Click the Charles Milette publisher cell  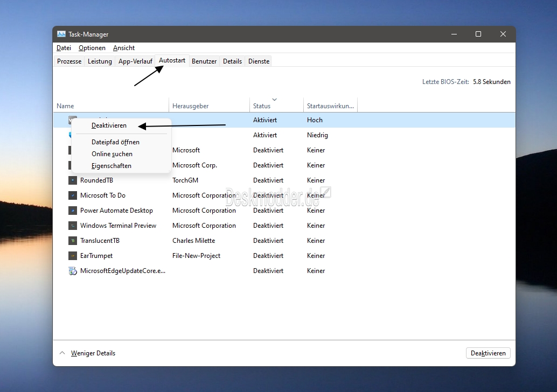click(x=193, y=241)
